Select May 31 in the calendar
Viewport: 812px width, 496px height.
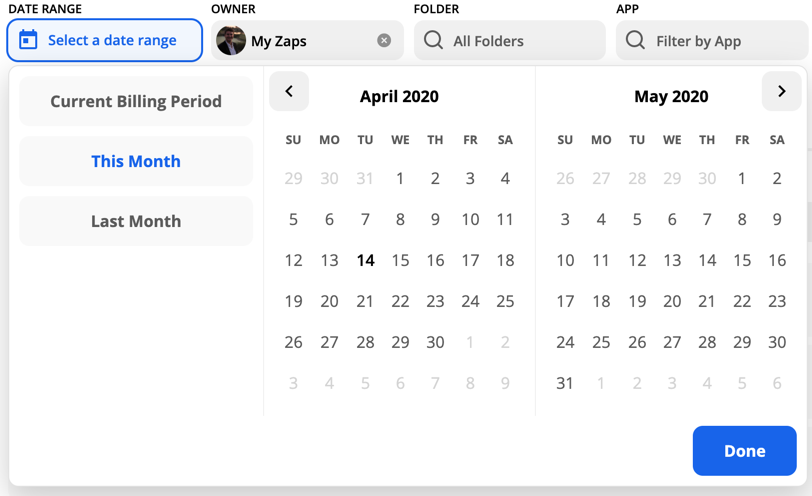(565, 383)
